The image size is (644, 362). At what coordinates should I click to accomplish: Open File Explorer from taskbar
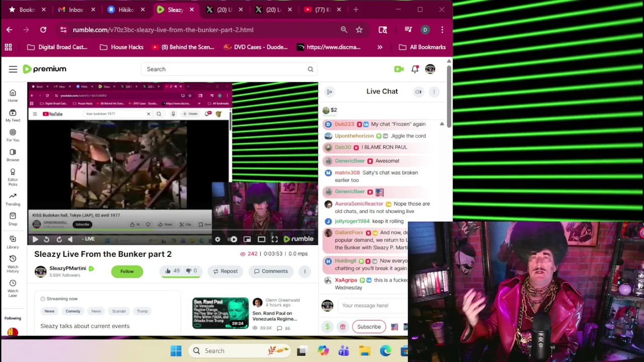point(365,351)
